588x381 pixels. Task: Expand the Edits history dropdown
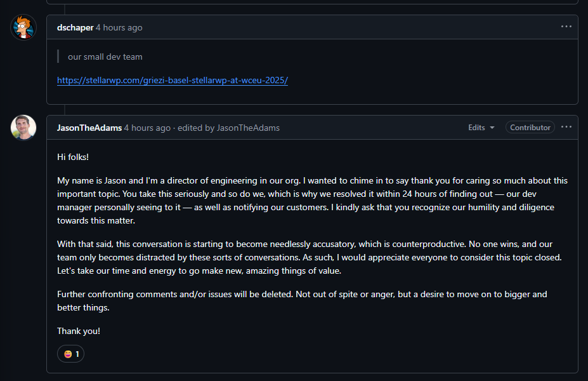(481, 128)
